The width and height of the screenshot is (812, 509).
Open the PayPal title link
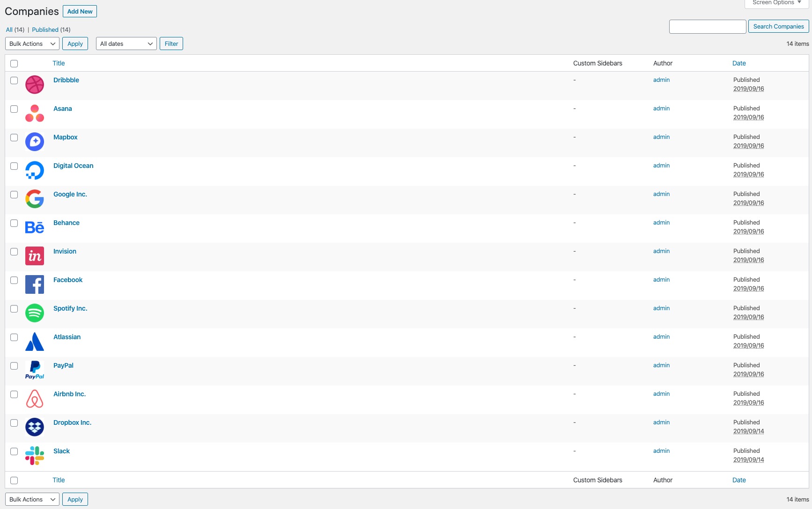pos(63,365)
